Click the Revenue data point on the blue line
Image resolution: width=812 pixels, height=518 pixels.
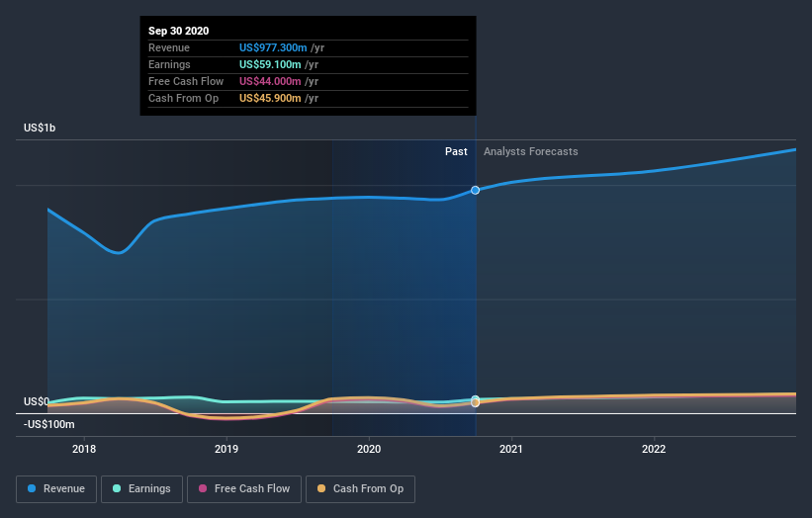point(475,191)
